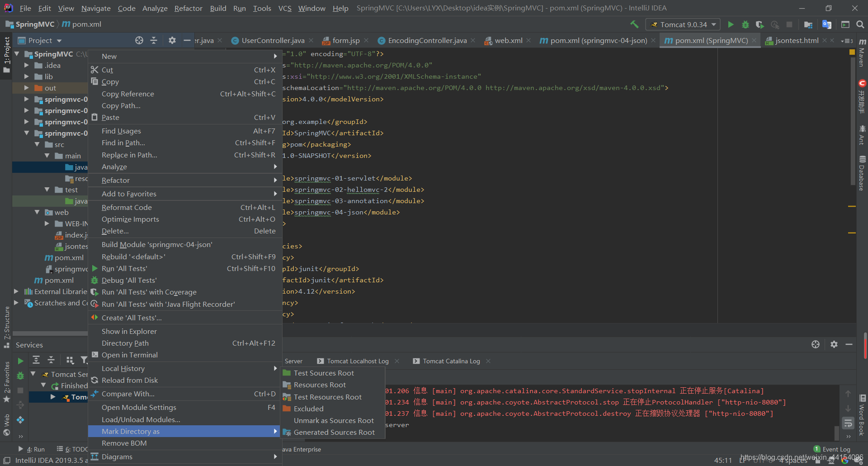
Task: Collapse the src folder
Action: pyautogui.click(x=37, y=144)
